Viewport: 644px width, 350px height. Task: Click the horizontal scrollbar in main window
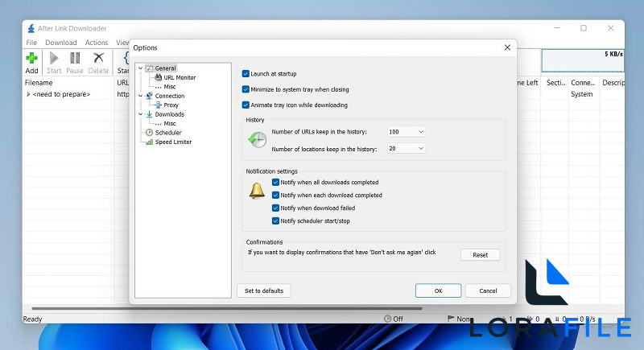point(227,308)
